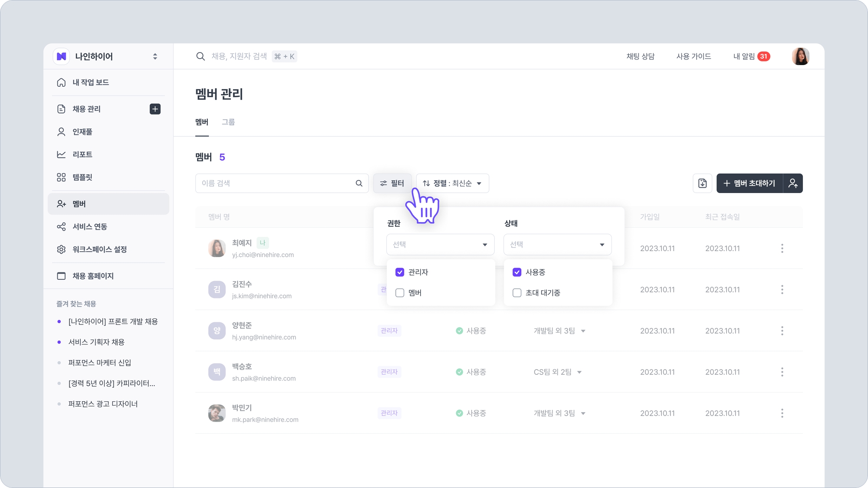The image size is (868, 488).
Task: Click 백승호 avatar icon
Action: [217, 372]
